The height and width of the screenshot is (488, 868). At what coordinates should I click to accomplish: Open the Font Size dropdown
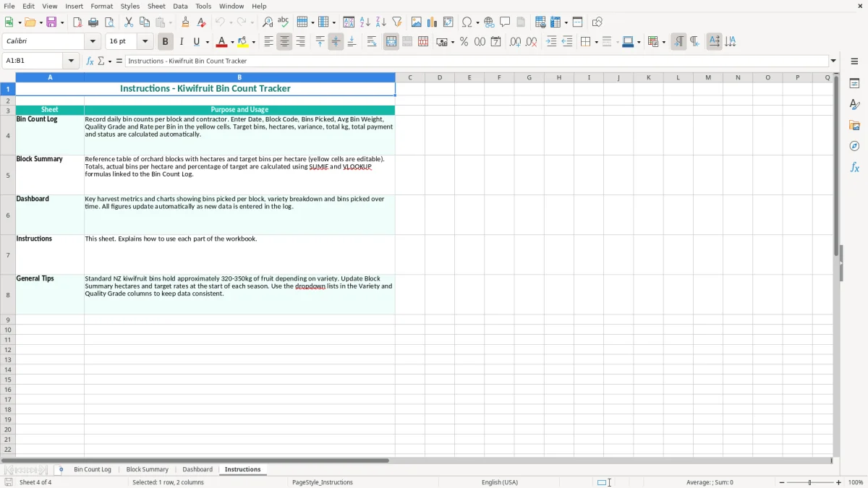click(x=145, y=42)
